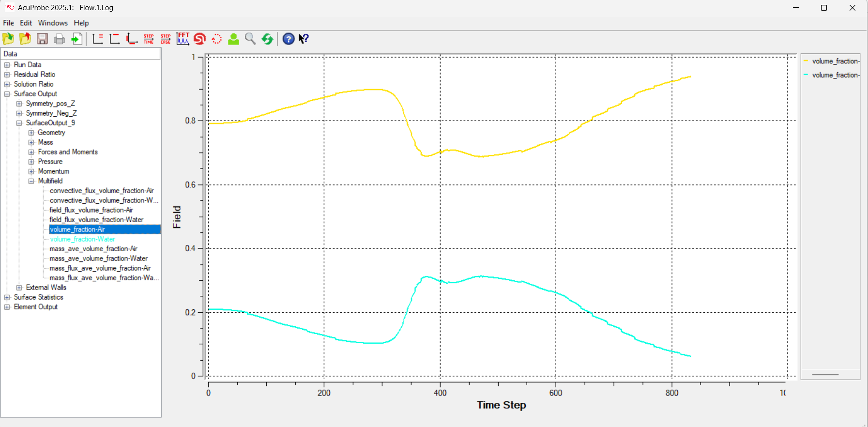Select field_flux_volume_fraction-Water item
Screen dimensions: 868x427
coord(96,220)
